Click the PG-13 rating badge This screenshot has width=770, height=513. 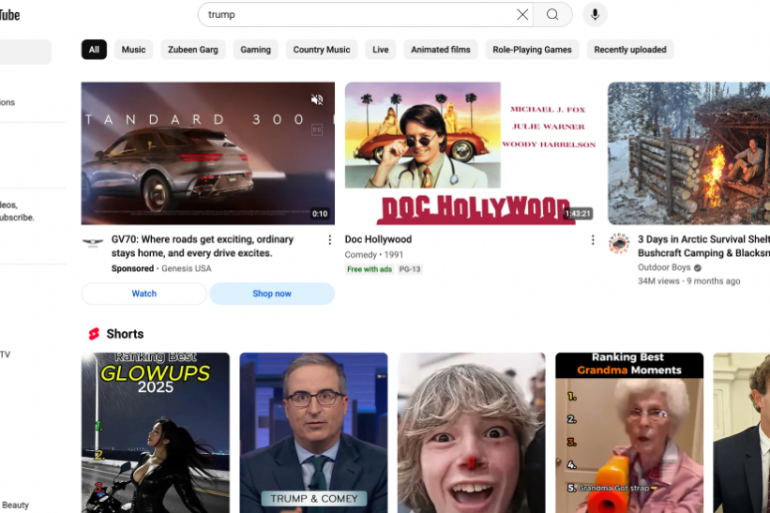click(410, 269)
